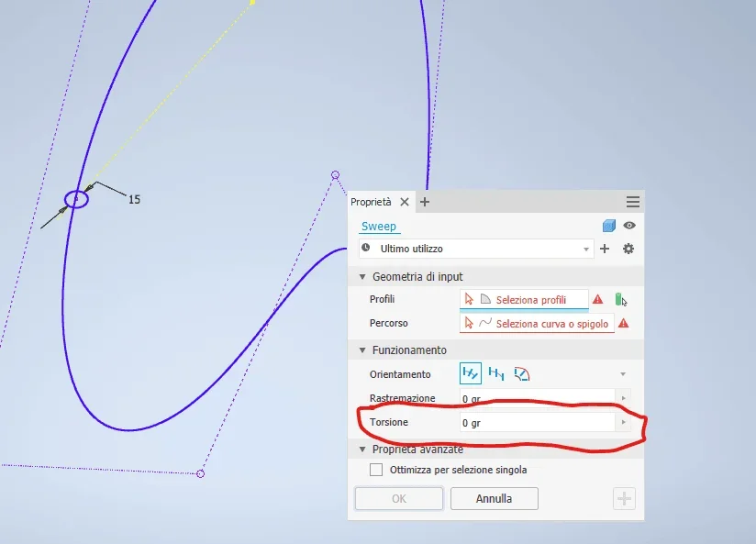Toggle solid body output cube icon
This screenshot has width=756, height=544.
609,226
